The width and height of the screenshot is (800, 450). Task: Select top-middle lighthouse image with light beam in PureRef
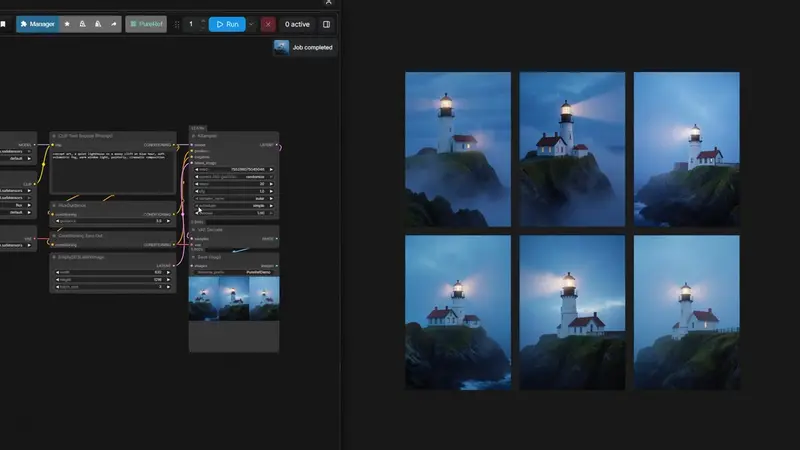coord(572,149)
